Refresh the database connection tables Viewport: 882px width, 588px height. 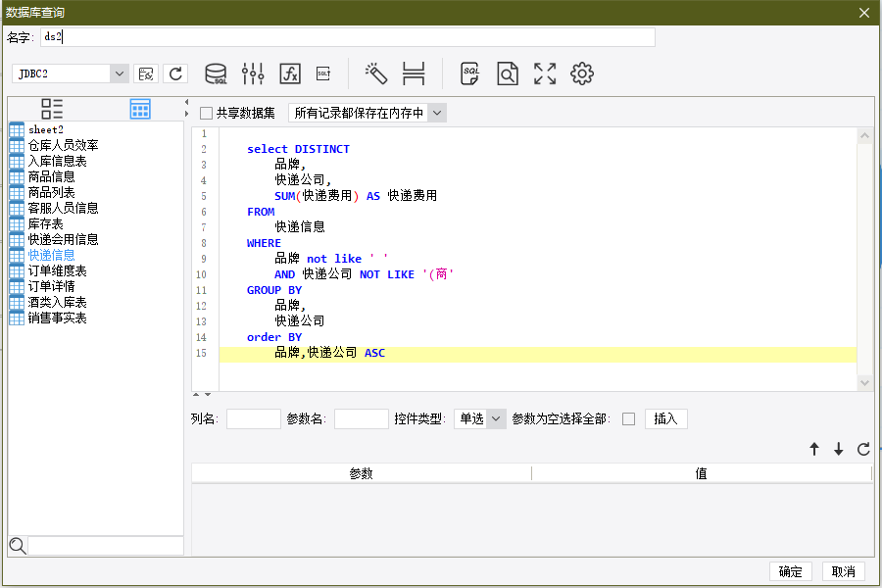pos(175,73)
